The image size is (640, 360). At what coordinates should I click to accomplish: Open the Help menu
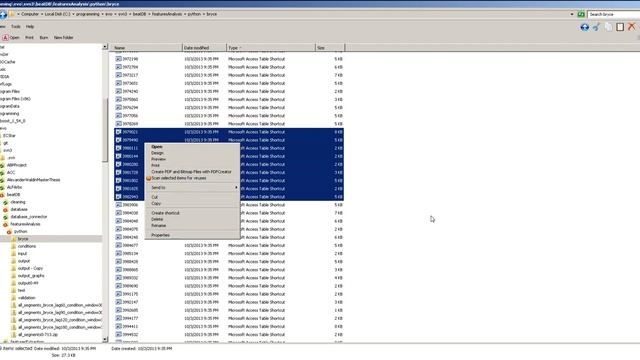tap(30, 27)
